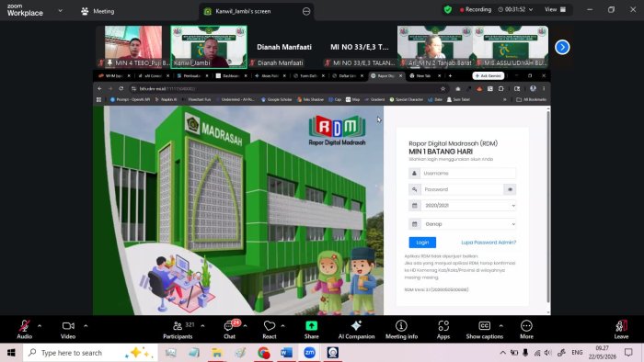Viewport: 644px width, 362px height.
Task: Select the Dianah Manfaati participant tile
Action: coord(284,47)
